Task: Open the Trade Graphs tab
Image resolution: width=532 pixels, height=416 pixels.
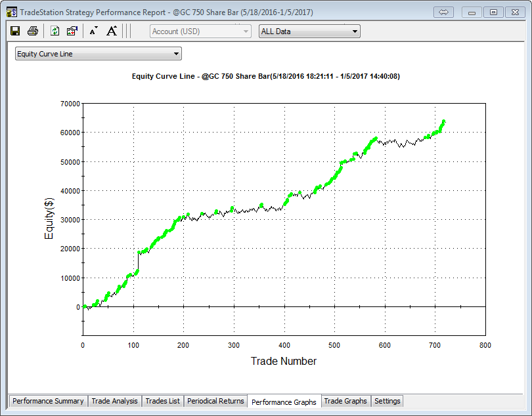Action: click(x=345, y=401)
